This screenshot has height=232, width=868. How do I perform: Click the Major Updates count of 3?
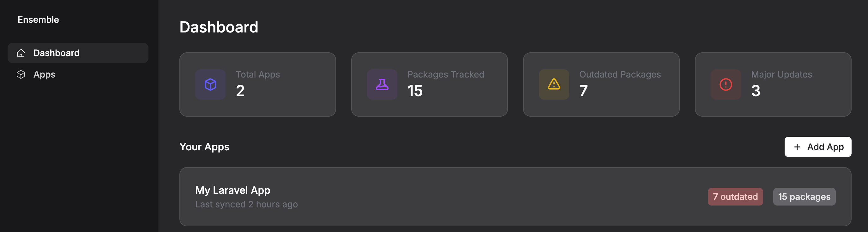pos(756,90)
